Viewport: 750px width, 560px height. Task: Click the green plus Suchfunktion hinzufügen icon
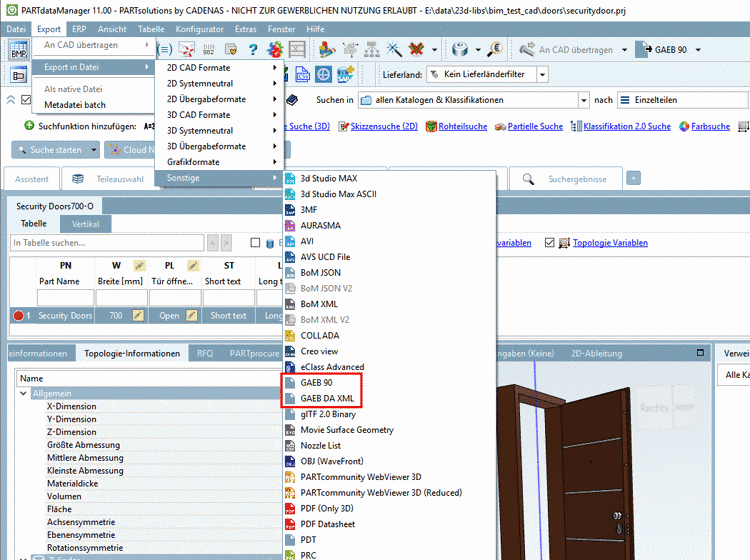(29, 126)
